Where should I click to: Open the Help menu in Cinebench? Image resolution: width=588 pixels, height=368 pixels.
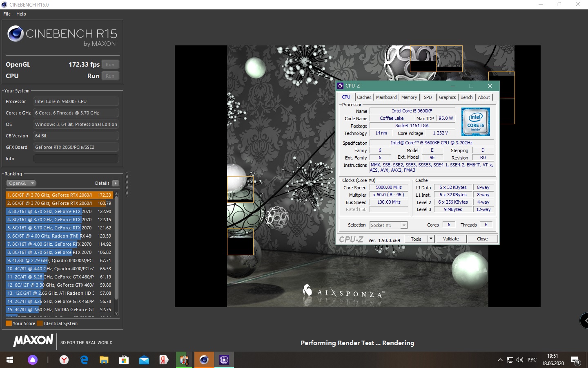click(21, 14)
